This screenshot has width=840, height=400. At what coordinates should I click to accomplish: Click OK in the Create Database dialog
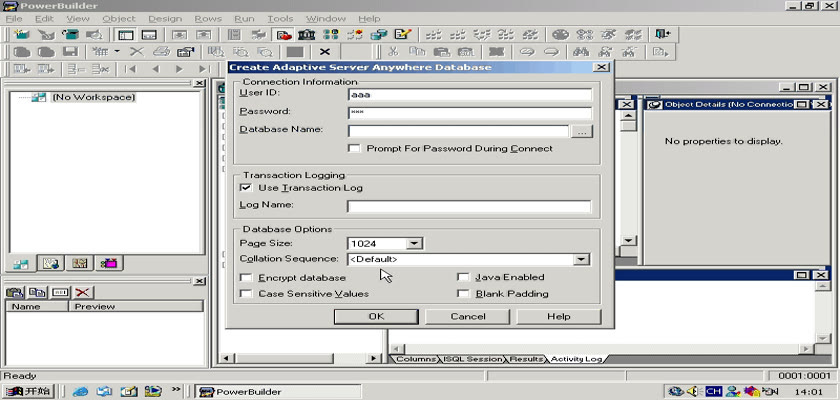[376, 316]
